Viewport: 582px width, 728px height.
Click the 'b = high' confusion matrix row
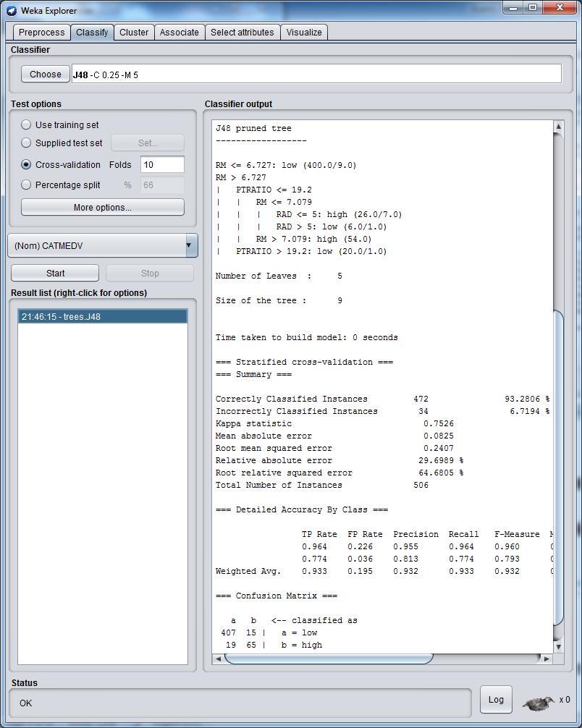coord(274,645)
